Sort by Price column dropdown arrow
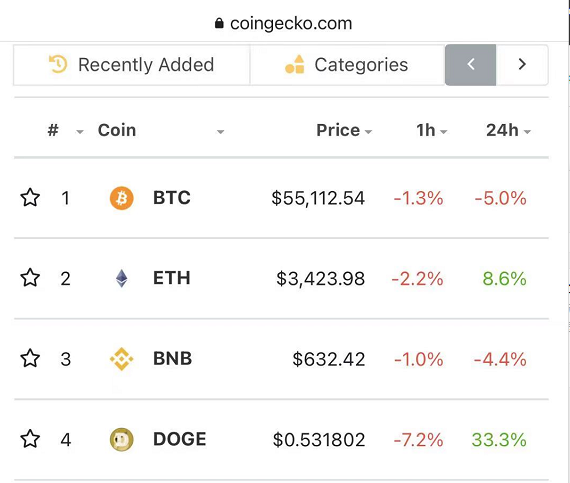Image resolution: width=570 pixels, height=483 pixels. point(368,132)
